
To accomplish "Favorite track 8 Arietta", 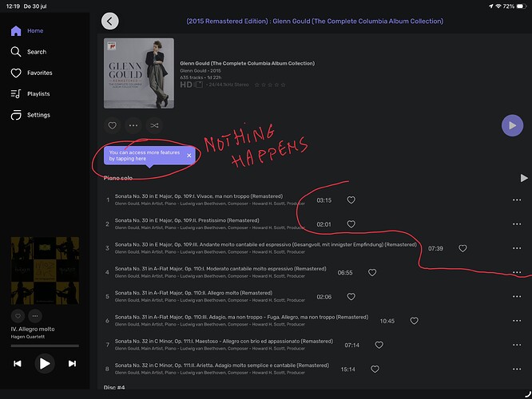I will point(375,369).
